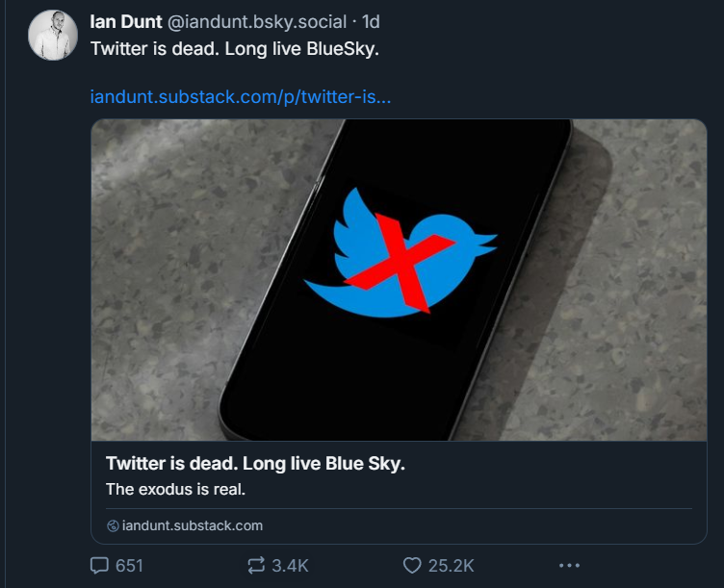Viewport: 724px width, 588px height.
Task: Click the 25.2K likes count
Action: tap(451, 566)
